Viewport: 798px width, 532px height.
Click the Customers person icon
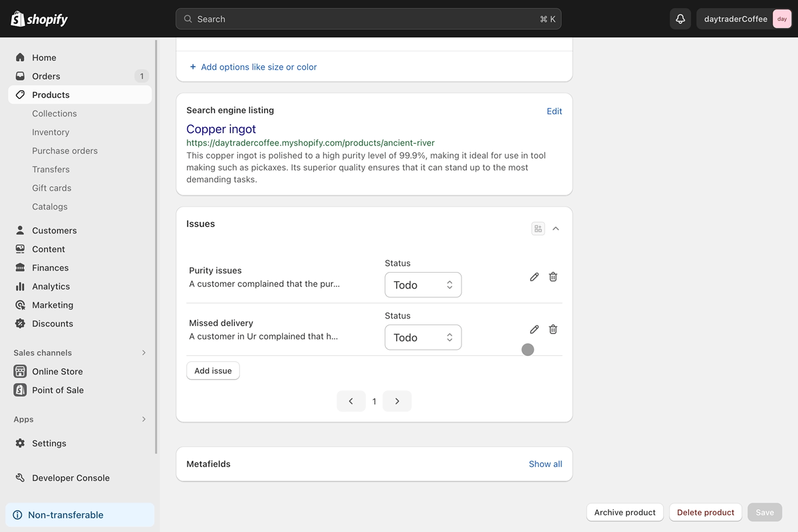point(20,231)
